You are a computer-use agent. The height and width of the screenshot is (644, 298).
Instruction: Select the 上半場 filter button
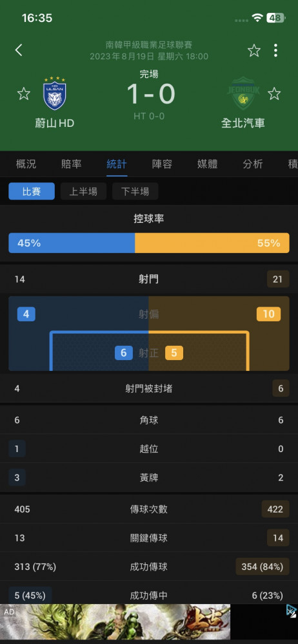coord(83,191)
